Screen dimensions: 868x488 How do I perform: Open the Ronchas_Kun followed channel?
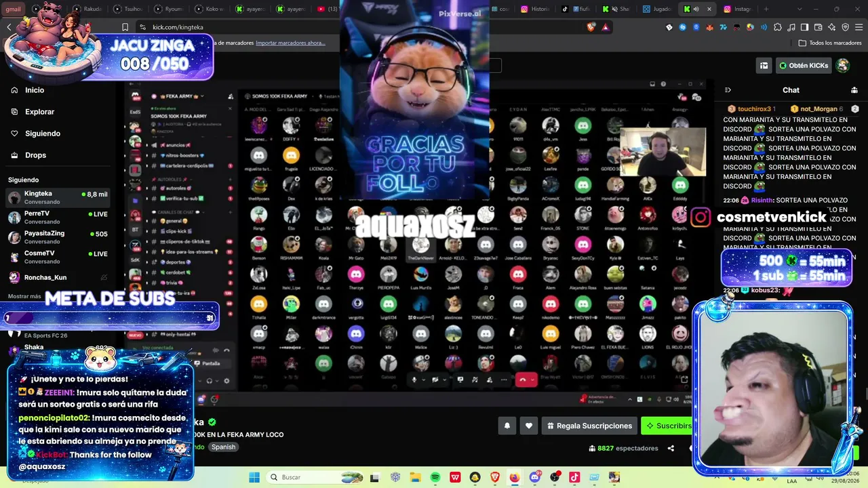(x=58, y=277)
